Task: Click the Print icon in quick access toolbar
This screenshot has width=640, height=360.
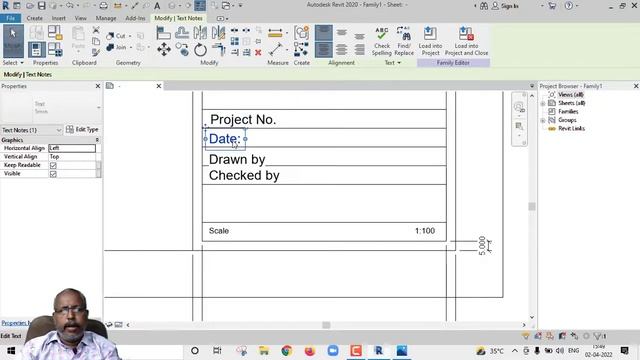Action: click(104, 6)
